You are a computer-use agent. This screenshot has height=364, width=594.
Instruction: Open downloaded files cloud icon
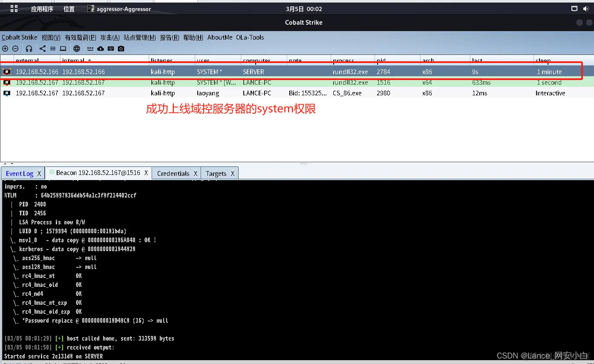101,49
